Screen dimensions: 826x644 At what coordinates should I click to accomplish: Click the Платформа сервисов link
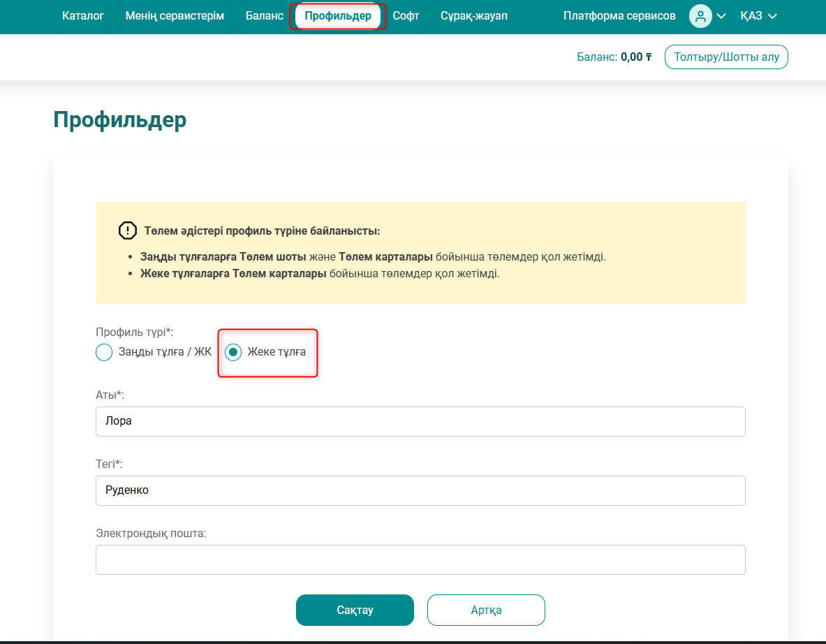[619, 16]
